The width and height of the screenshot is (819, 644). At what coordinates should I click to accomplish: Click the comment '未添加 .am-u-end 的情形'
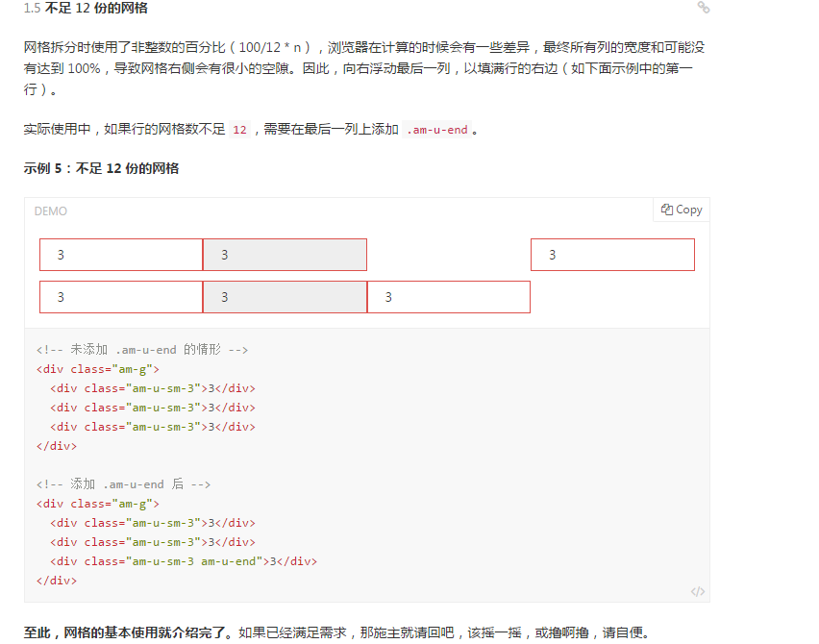tap(142, 350)
